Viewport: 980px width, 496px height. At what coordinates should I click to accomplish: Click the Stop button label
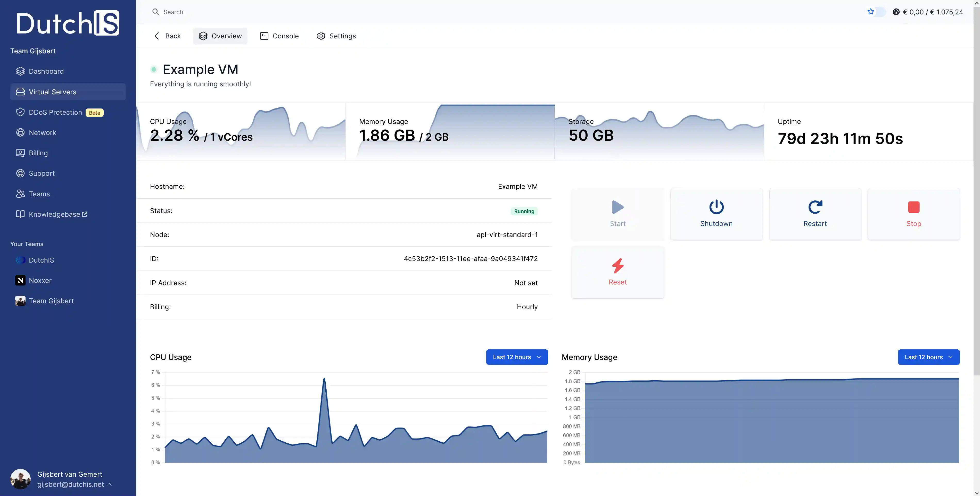(913, 223)
